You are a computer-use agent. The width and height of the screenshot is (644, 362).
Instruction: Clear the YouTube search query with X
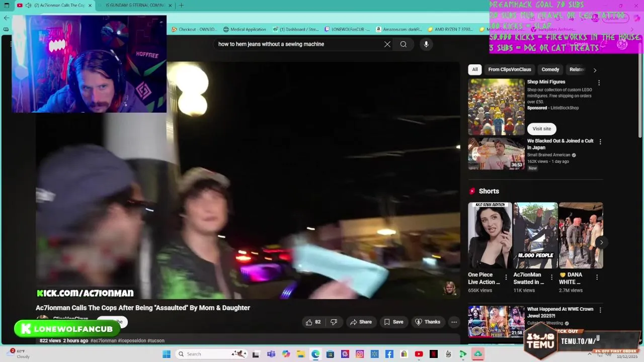[x=387, y=44]
